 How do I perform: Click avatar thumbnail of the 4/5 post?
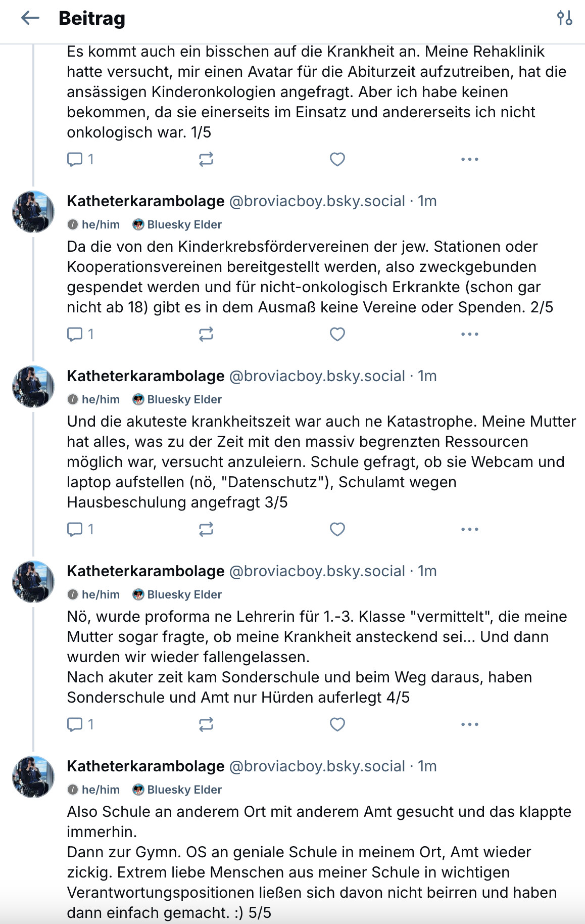33,581
